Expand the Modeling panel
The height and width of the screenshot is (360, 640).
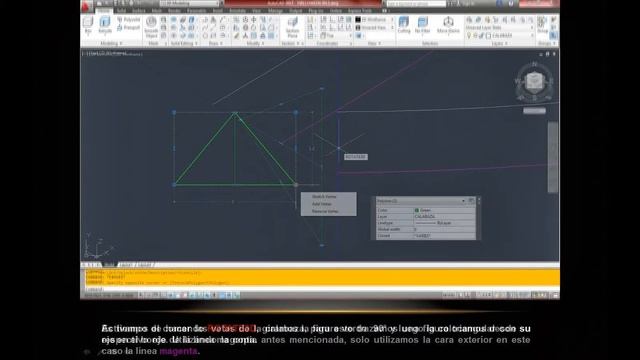111,43
